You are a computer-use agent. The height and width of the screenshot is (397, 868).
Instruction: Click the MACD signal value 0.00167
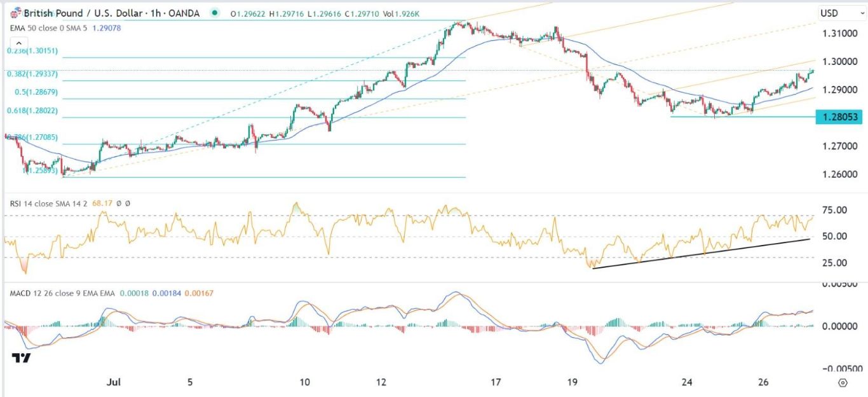(x=200, y=292)
